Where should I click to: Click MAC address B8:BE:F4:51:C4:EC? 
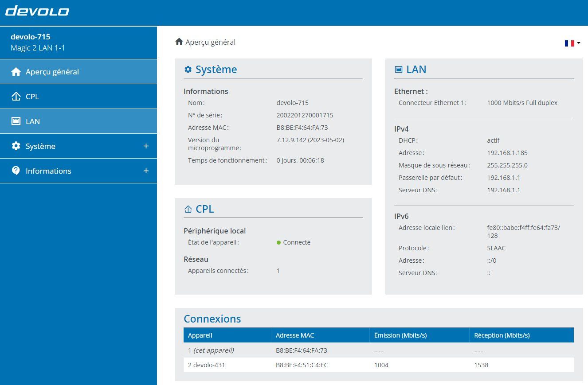click(302, 366)
